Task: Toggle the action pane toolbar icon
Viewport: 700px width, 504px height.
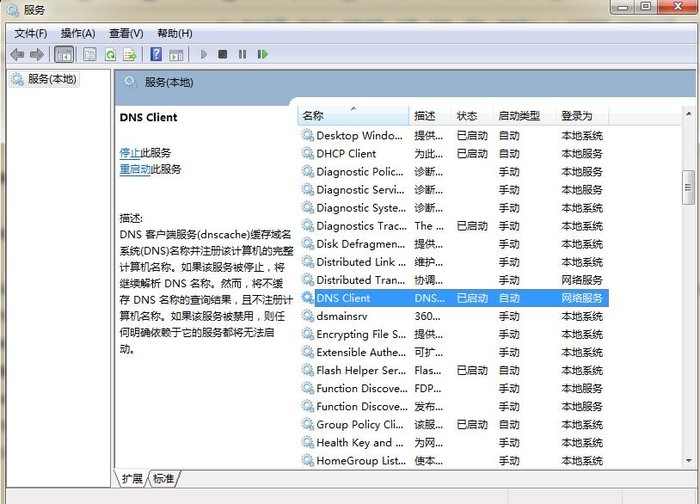Action: click(176, 54)
